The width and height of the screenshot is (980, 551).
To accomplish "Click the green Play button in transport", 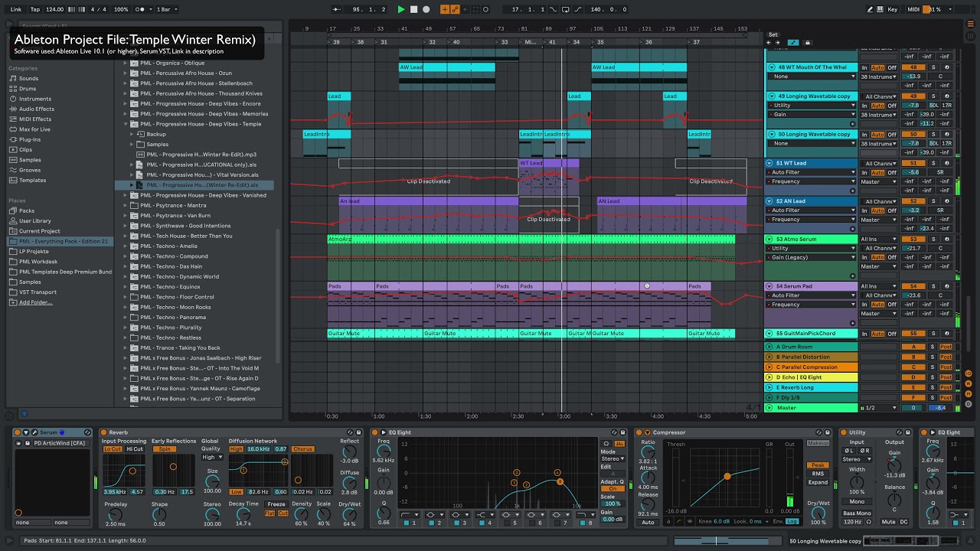I will 401,9.
